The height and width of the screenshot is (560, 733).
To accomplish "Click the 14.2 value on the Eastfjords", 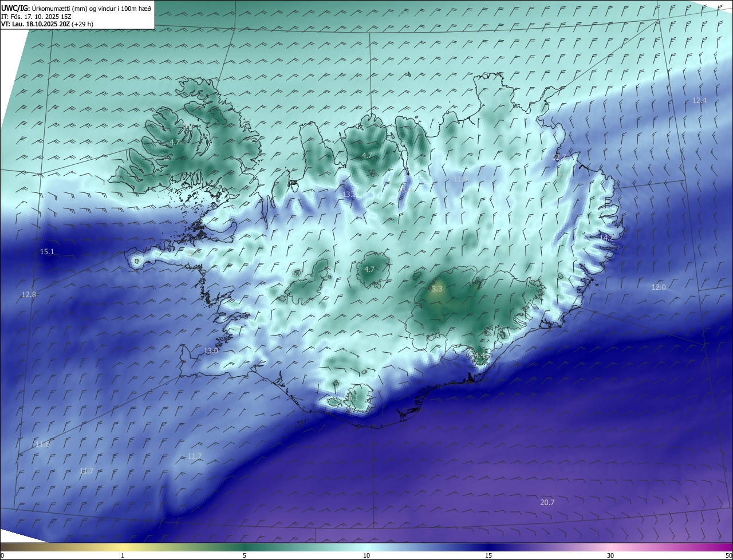I will pos(606,237).
